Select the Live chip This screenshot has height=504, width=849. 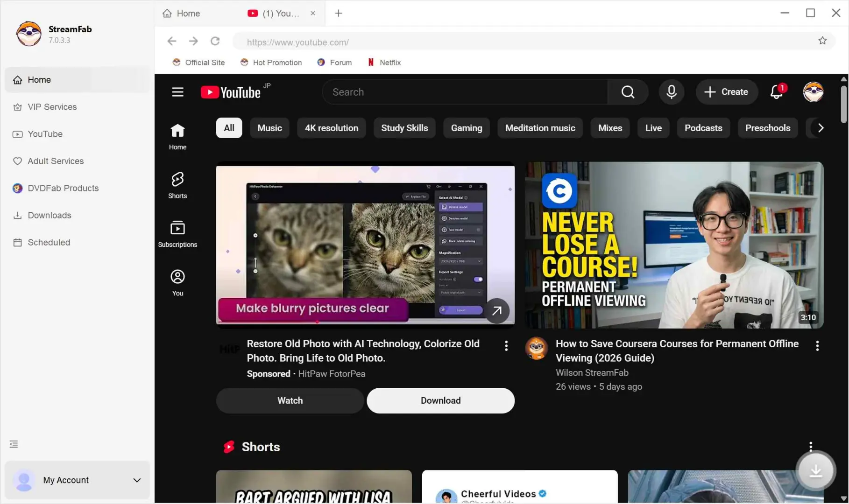(x=653, y=128)
